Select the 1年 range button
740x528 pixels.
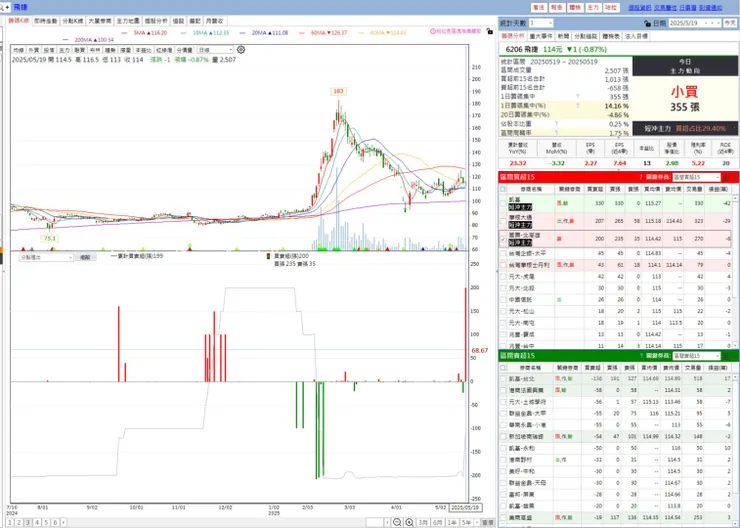pyautogui.click(x=452, y=522)
